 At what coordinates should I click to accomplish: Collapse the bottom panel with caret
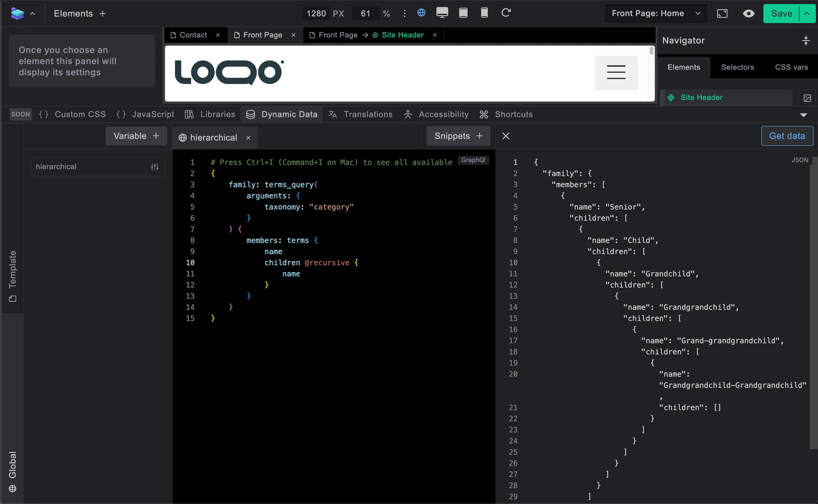pos(804,115)
